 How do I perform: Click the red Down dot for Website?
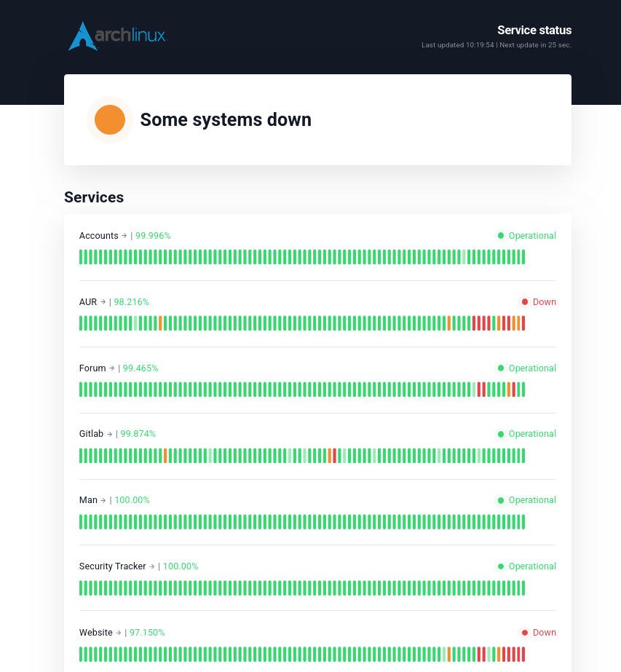tap(525, 633)
